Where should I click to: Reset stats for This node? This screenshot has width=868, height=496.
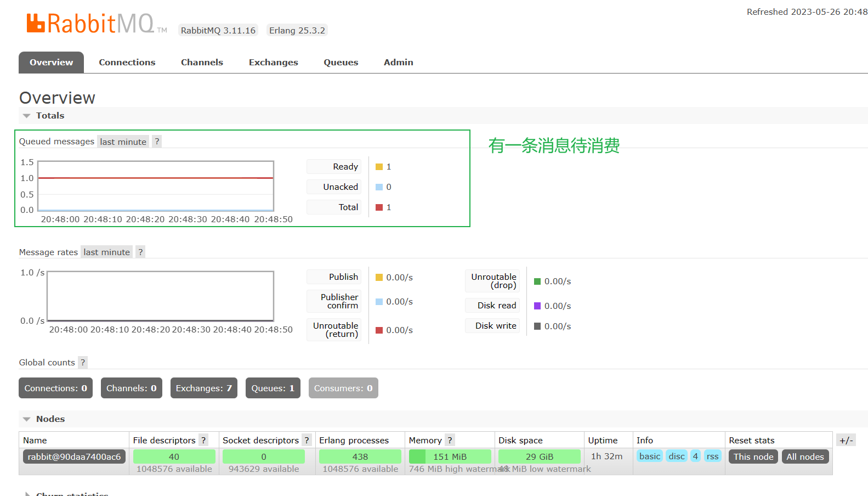coord(753,457)
